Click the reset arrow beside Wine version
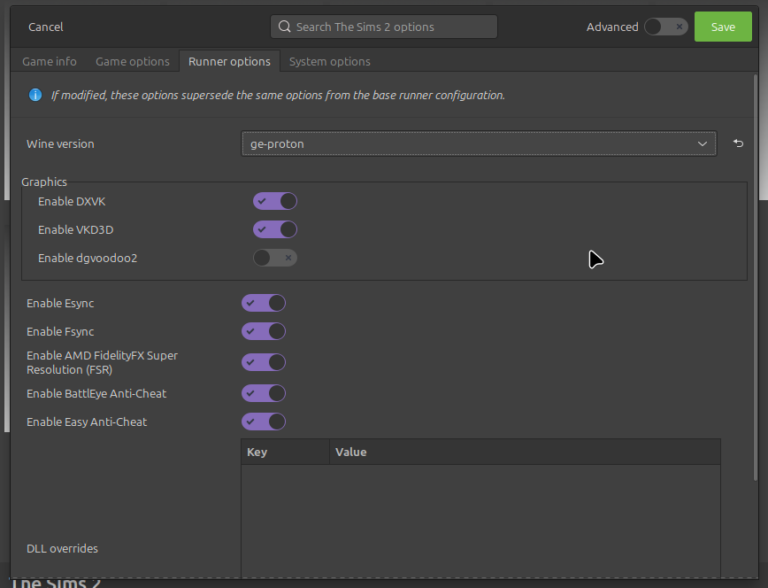768x588 pixels. (x=738, y=144)
